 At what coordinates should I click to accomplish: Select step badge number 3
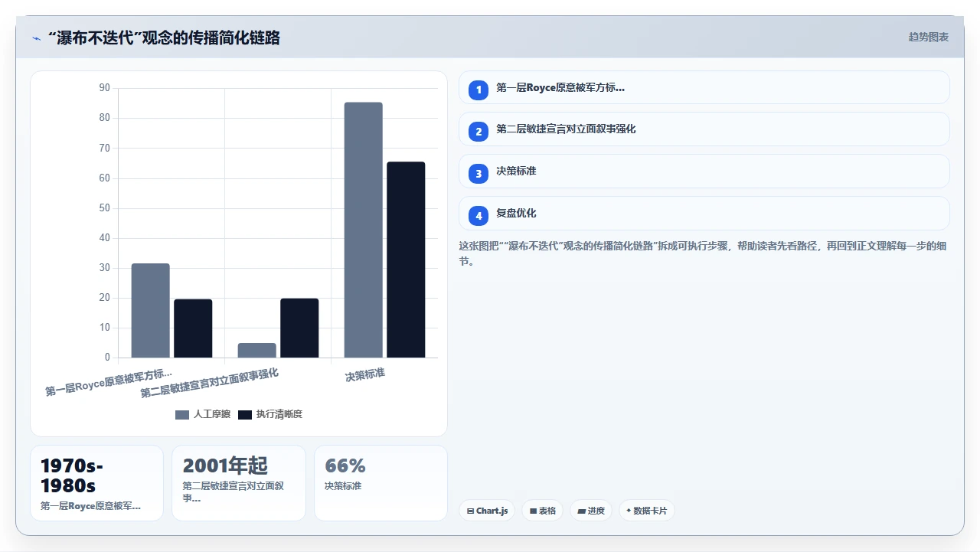pyautogui.click(x=479, y=174)
